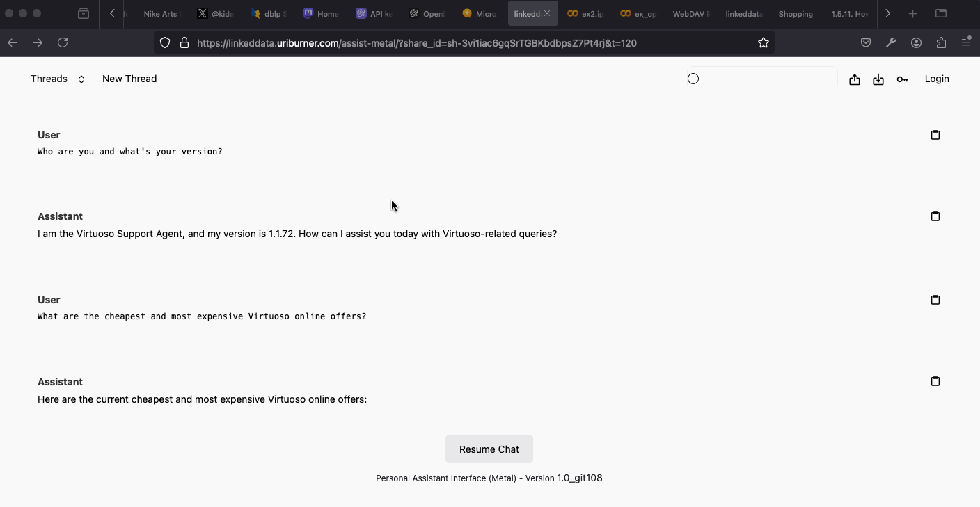Image resolution: width=980 pixels, height=507 pixels.
Task: Copy the version 1.1.72 Assistant reply
Action: (x=935, y=216)
